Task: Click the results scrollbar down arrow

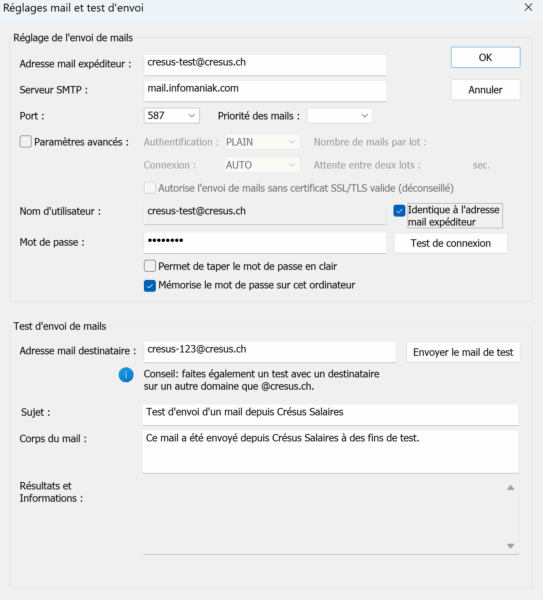Action: [510, 546]
